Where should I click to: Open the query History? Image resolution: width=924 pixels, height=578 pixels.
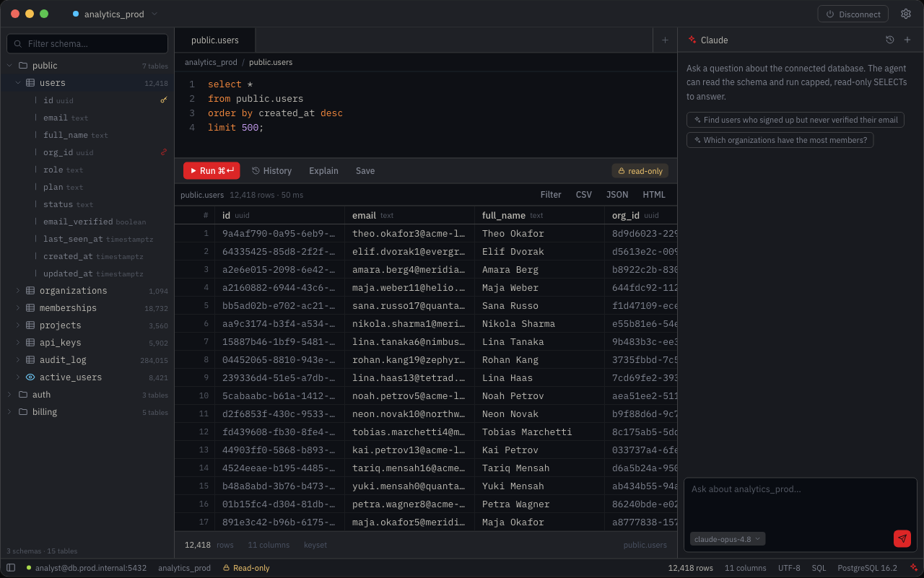(x=271, y=171)
